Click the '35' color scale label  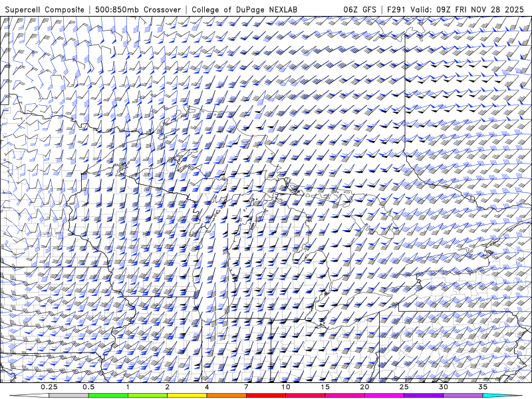pyautogui.click(x=483, y=387)
